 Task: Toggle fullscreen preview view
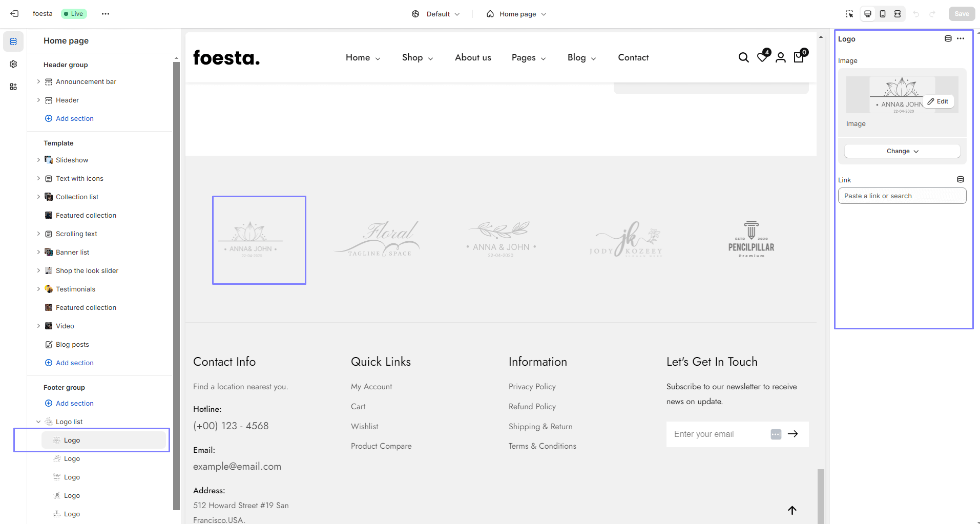pyautogui.click(x=898, y=14)
